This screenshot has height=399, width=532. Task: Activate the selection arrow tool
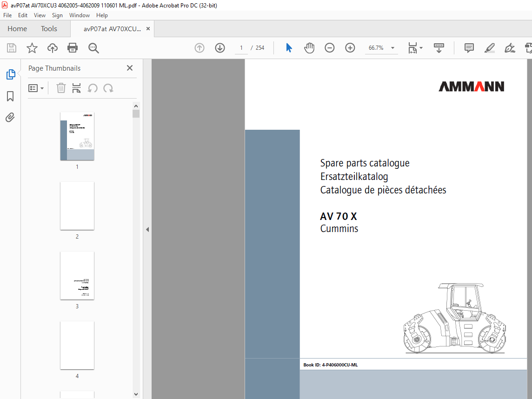289,48
